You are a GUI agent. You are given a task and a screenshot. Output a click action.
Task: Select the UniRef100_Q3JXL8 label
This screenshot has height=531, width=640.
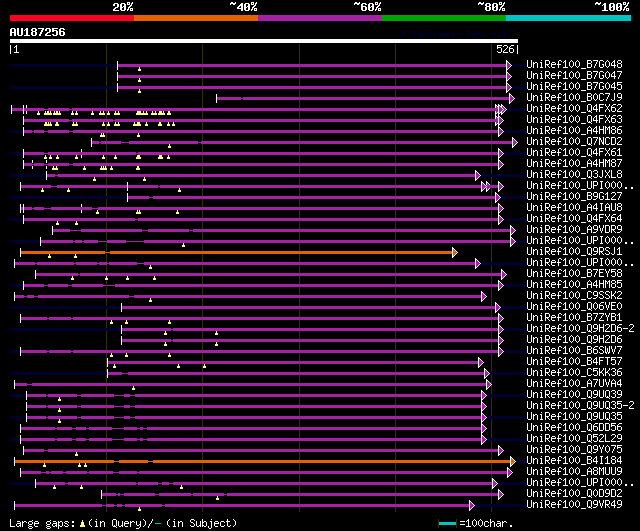[574, 175]
